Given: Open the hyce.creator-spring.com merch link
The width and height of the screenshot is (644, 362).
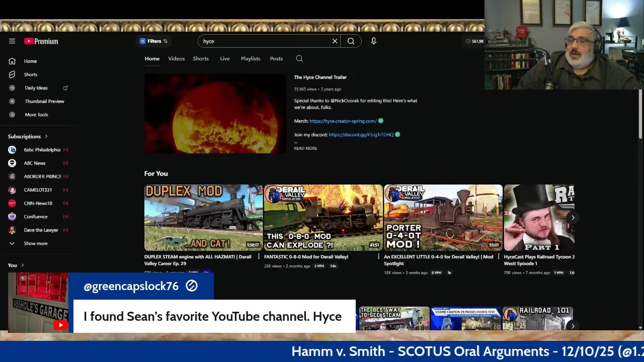Looking at the screenshot, I should pos(343,121).
